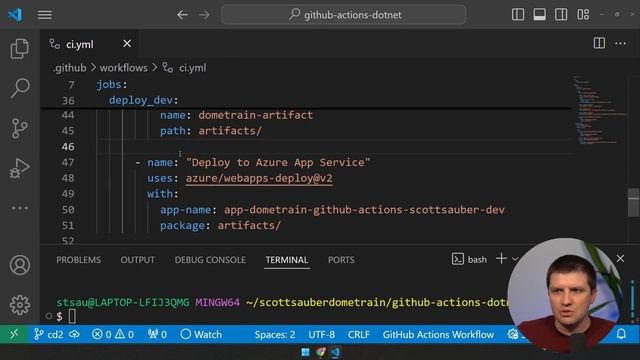Click line number 46 in the gutter
640x360 pixels.
click(x=68, y=147)
